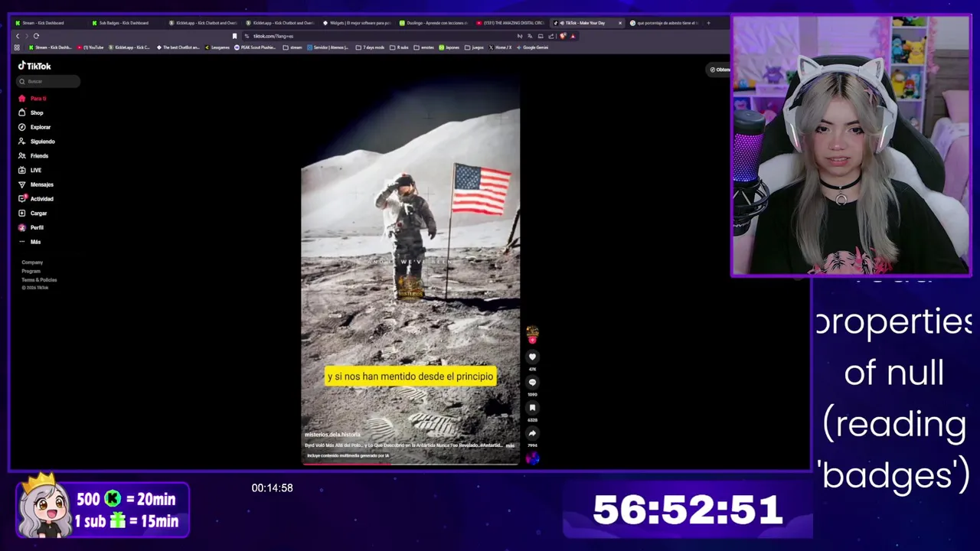Open the apps grid in bookmarks bar
The image size is (980, 551).
[17, 47]
